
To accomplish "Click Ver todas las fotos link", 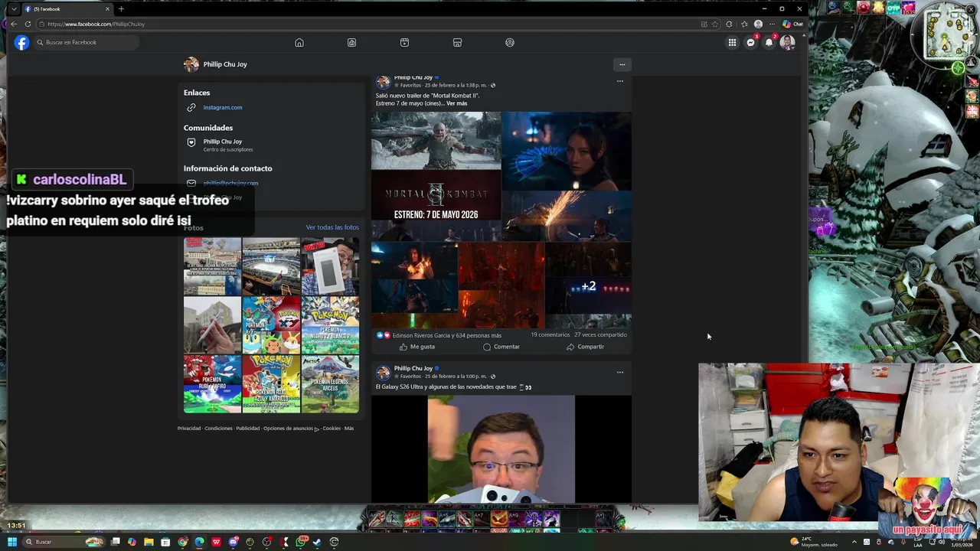I will [332, 227].
